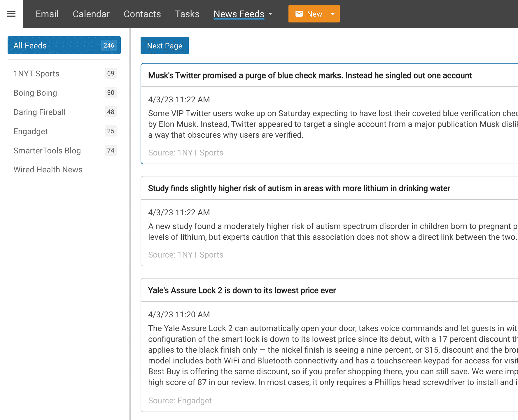
Task: Open the Calendar section
Action: (x=91, y=14)
